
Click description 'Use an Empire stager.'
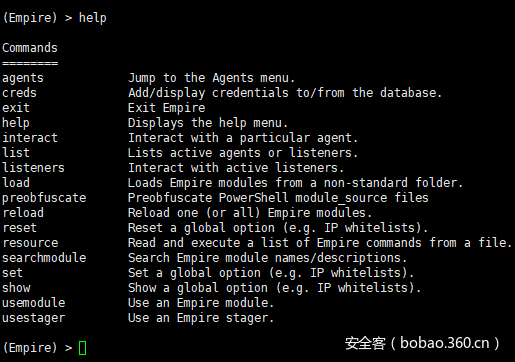[x=201, y=318]
